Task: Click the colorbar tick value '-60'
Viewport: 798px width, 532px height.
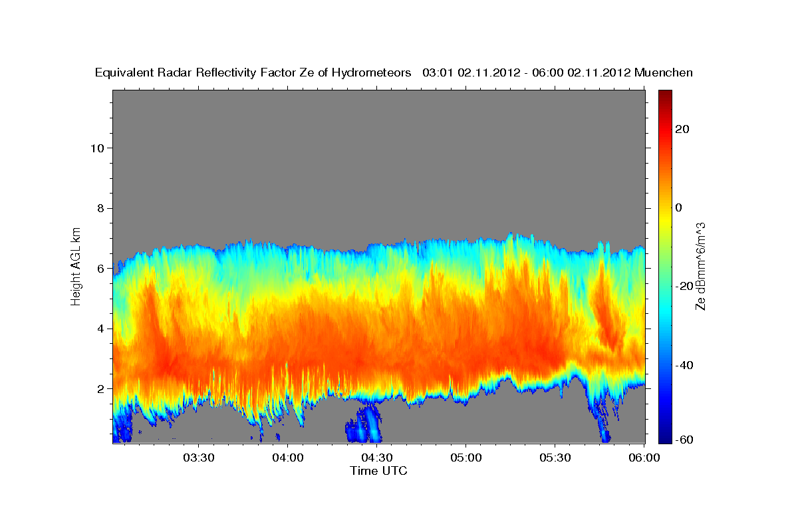Action: (684, 440)
